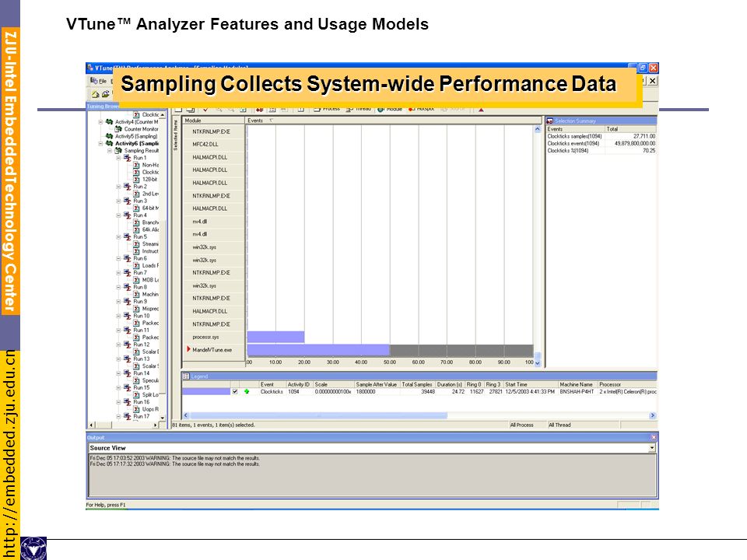Click the Machine Name column header
The height and width of the screenshot is (560, 747).
578,384
